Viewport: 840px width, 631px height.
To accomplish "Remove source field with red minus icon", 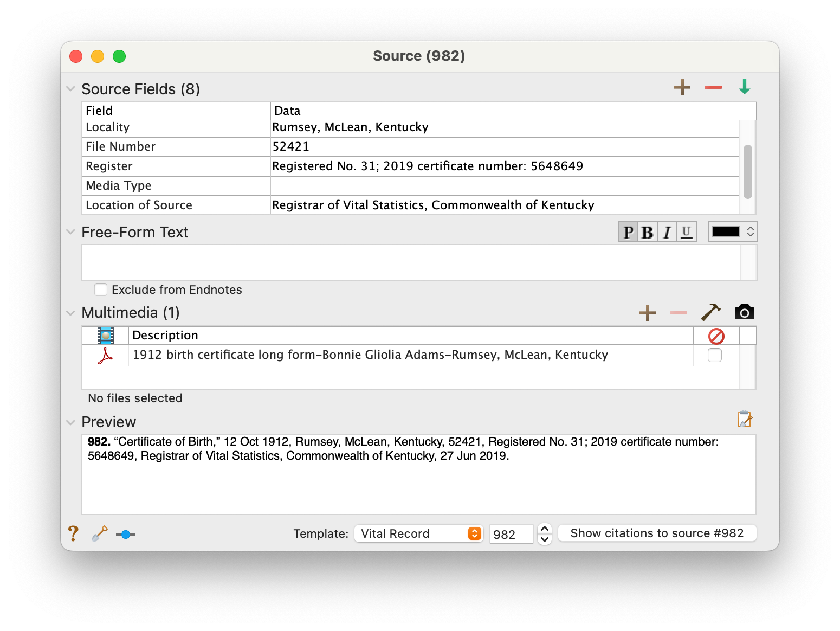I will [713, 87].
